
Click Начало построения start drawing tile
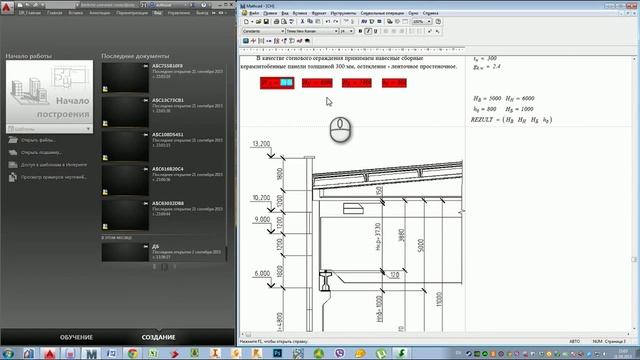(49, 92)
